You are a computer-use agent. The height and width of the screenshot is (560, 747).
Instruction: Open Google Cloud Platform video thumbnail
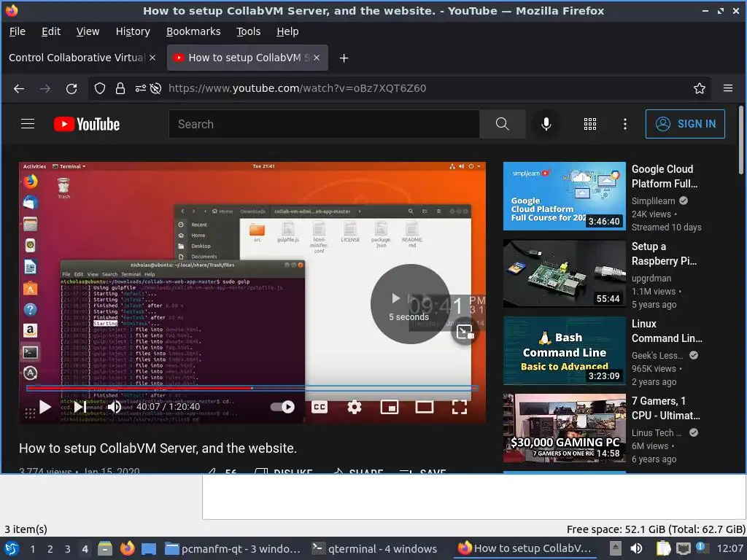pyautogui.click(x=564, y=196)
